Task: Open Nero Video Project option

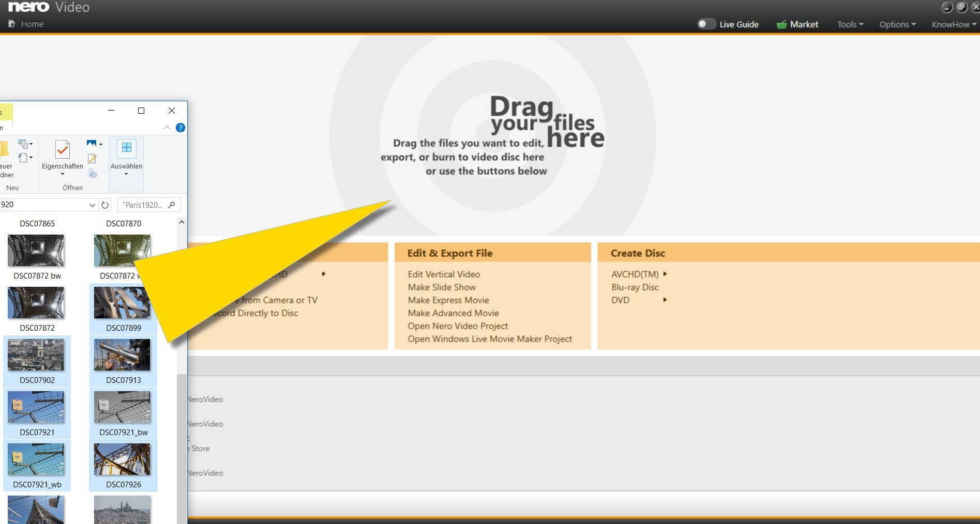Action: click(x=458, y=326)
